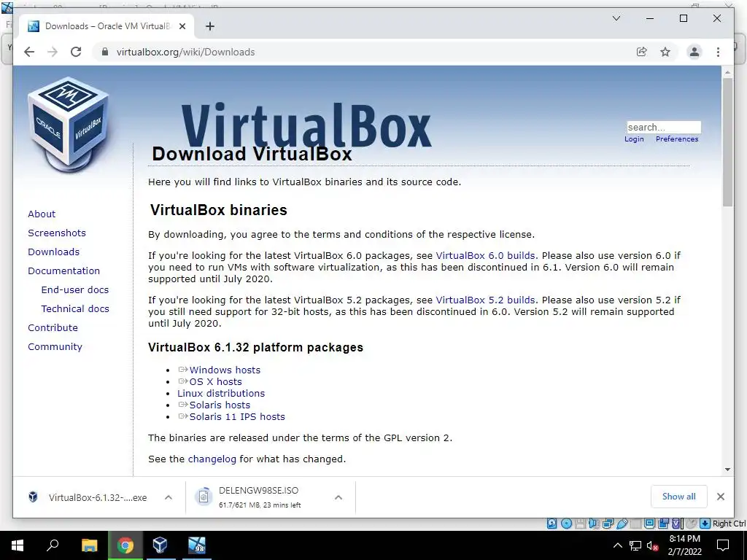Click the muted volume tray icon
This screenshot has width=747, height=560.
652,545
